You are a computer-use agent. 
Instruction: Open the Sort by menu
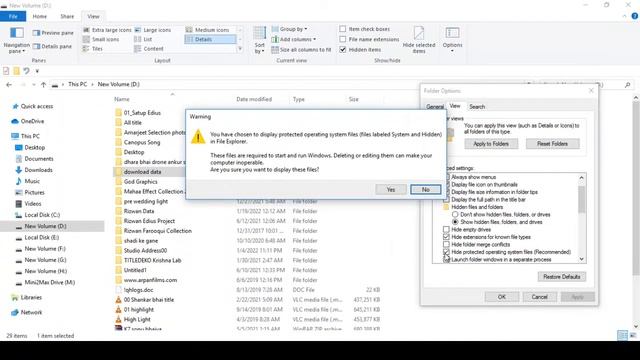260,40
